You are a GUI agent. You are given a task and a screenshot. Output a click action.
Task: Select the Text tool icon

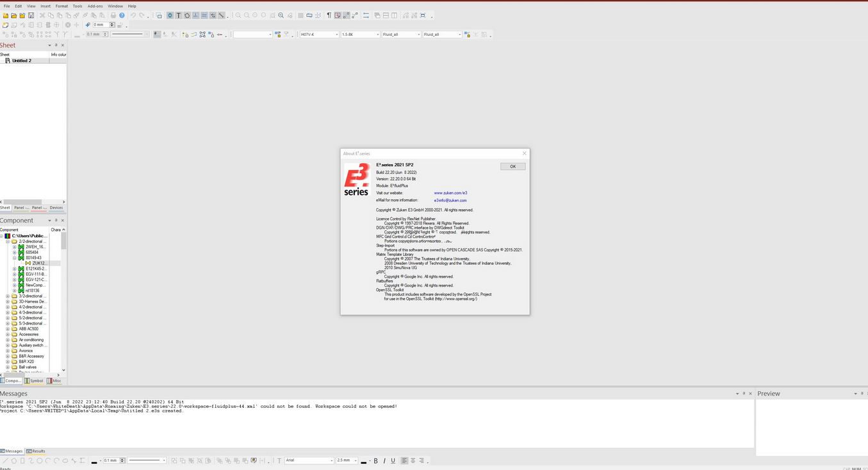click(x=178, y=15)
